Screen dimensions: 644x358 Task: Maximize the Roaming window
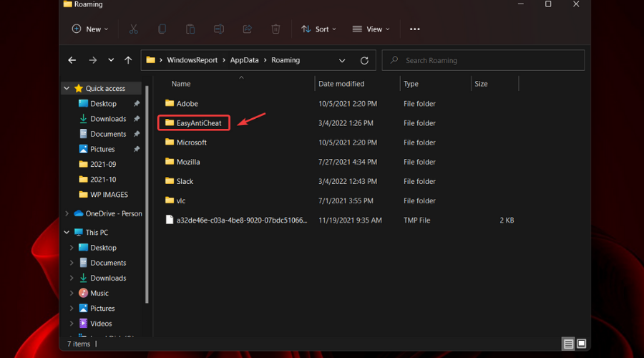548,4
